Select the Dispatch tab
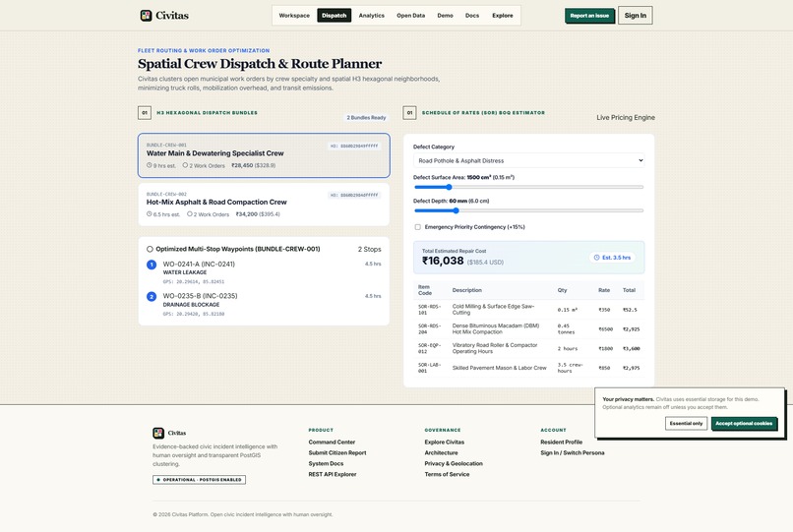 coord(335,16)
